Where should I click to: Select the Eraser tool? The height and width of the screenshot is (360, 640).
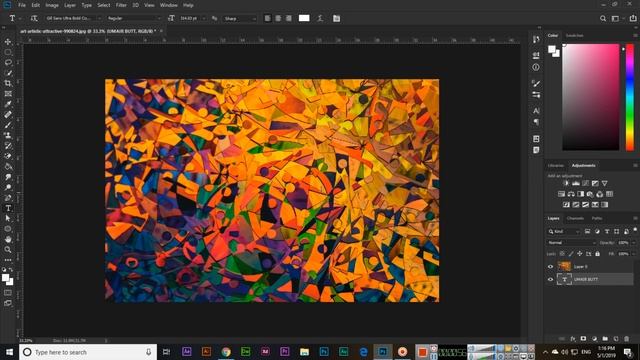coord(8,156)
